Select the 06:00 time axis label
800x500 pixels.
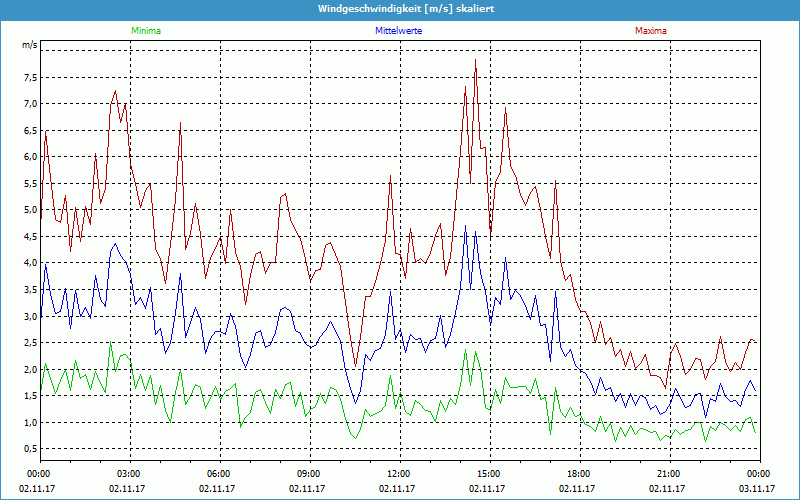point(219,474)
